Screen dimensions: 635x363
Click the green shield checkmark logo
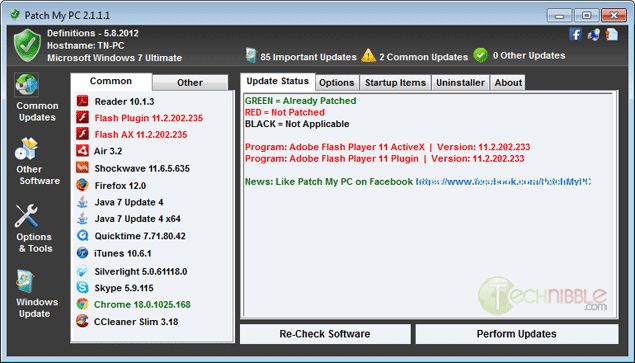coord(27,45)
